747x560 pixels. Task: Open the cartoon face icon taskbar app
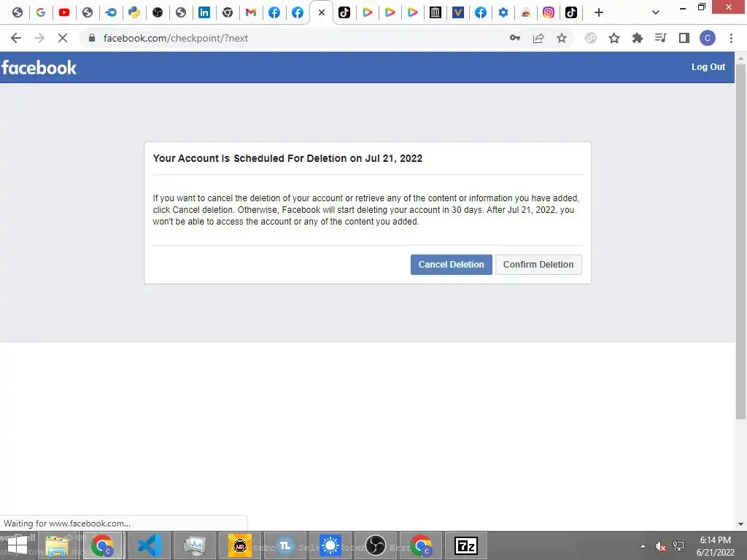tap(239, 545)
